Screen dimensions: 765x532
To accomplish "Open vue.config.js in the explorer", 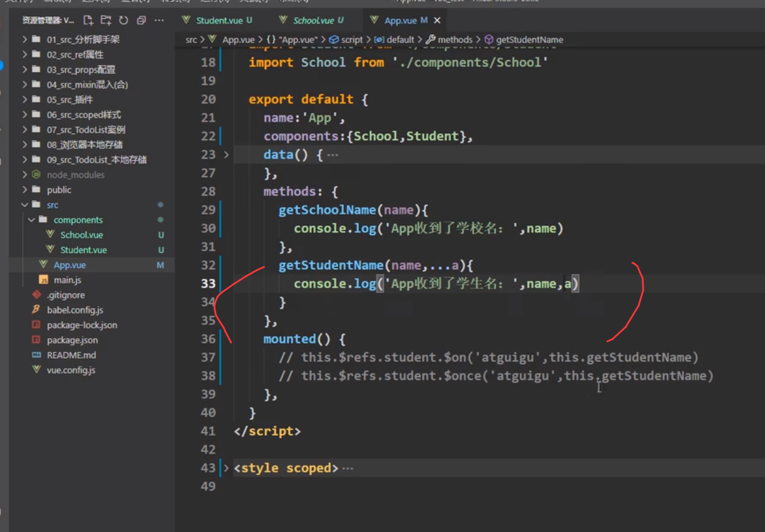I will click(71, 370).
